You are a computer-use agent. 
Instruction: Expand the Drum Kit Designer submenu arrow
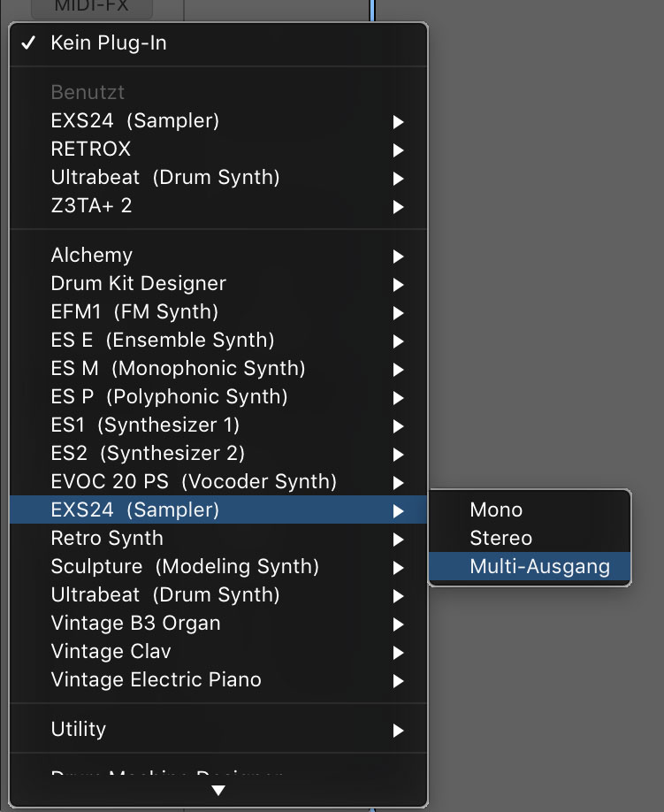tap(398, 285)
